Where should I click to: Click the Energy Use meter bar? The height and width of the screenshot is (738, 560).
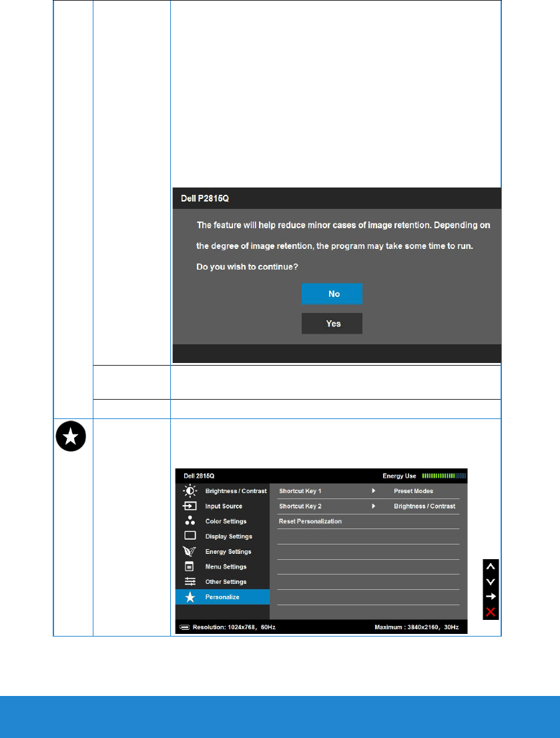coord(444,476)
